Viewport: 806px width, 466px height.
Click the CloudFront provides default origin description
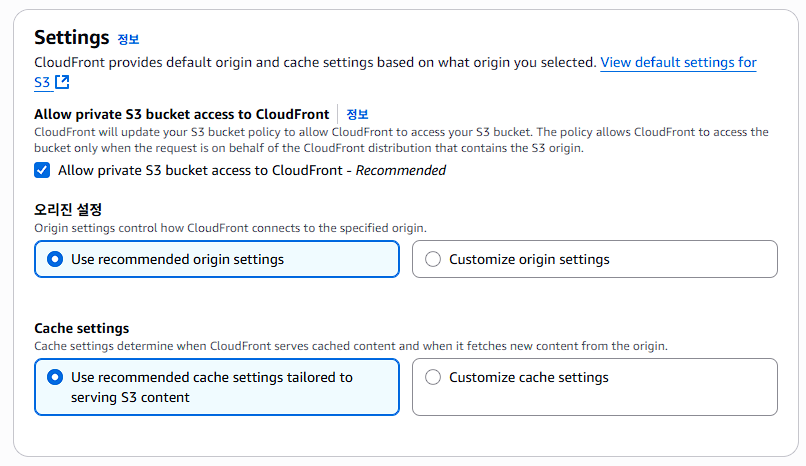point(315,62)
